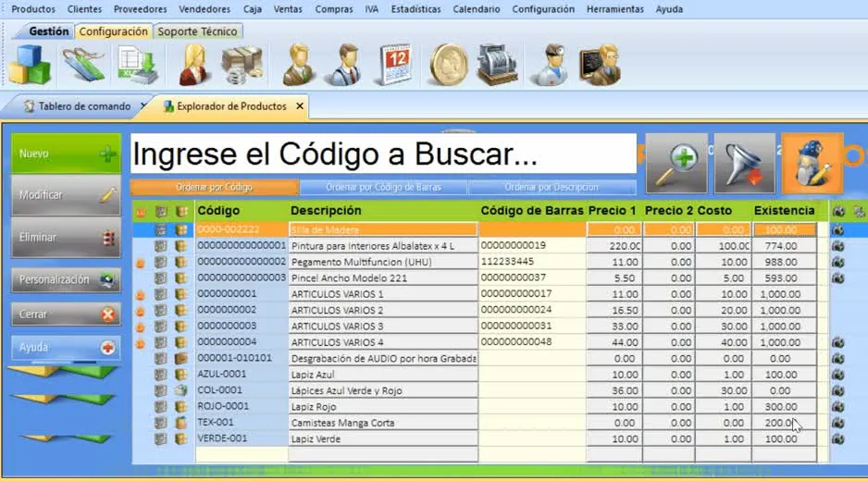Open the Ventas menu
Image resolution: width=868 pixels, height=481 pixels.
[x=288, y=9]
